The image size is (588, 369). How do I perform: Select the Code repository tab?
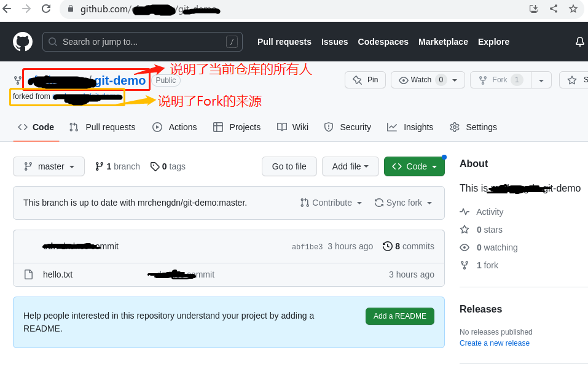tap(36, 127)
